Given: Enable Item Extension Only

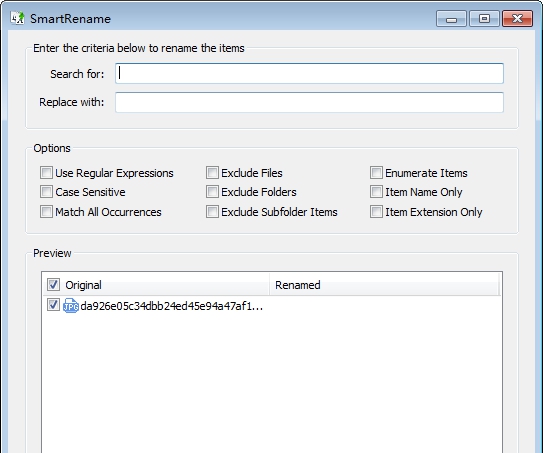Looking at the screenshot, I should (376, 212).
